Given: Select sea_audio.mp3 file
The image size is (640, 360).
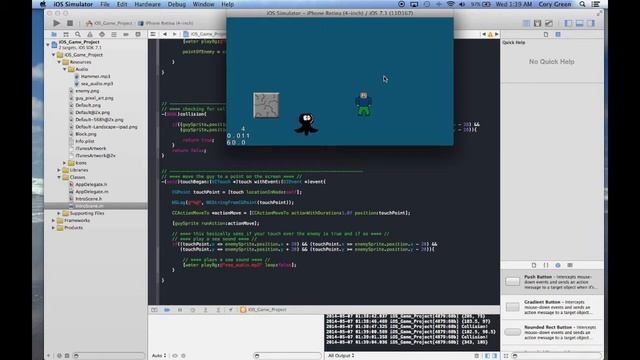Looking at the screenshot, I should [x=97, y=84].
